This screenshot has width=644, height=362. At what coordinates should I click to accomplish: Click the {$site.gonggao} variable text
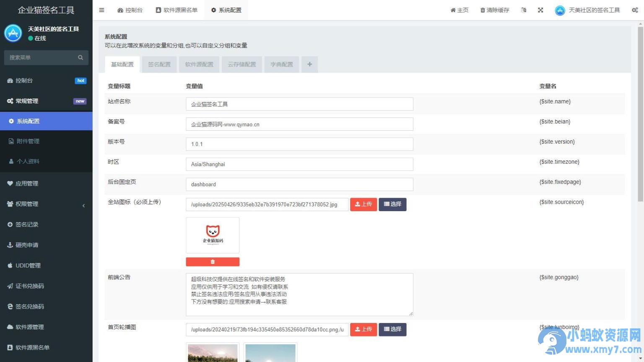[559, 277]
